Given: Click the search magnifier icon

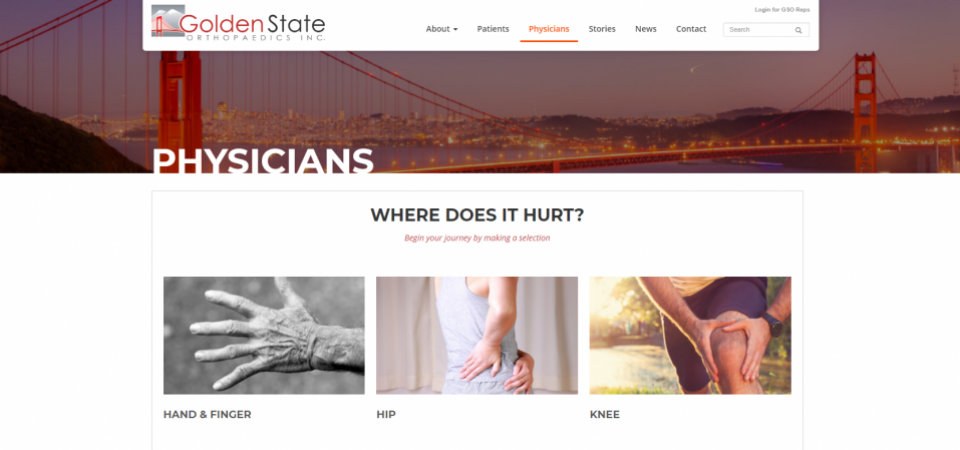Looking at the screenshot, I should click(x=798, y=30).
